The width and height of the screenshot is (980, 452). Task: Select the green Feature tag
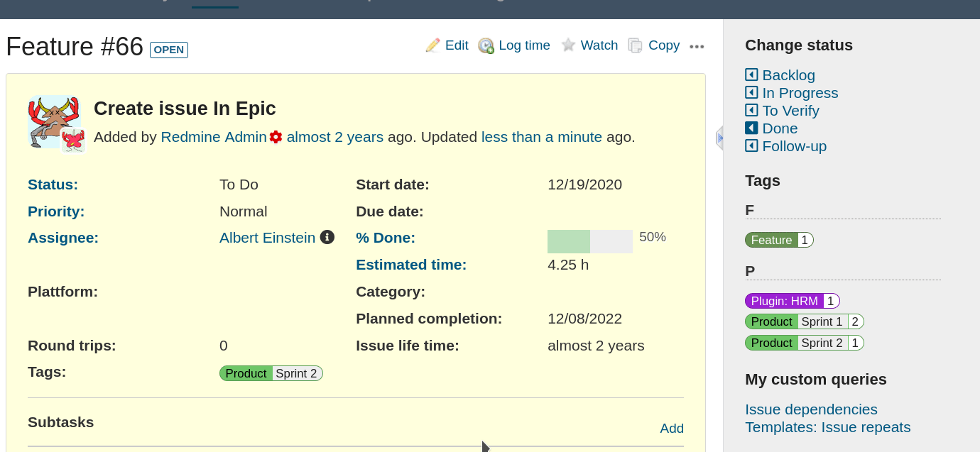[x=773, y=240]
